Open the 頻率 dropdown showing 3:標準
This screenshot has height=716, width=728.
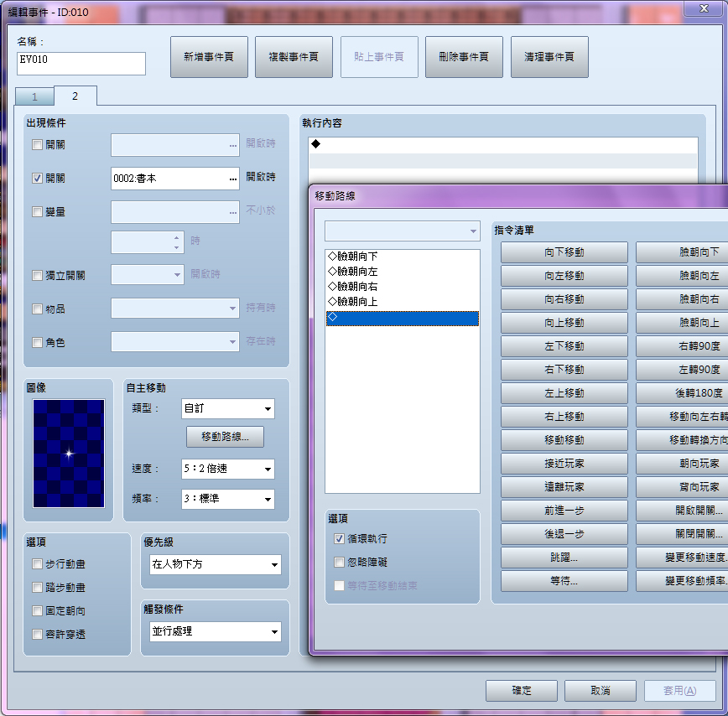tap(228, 500)
